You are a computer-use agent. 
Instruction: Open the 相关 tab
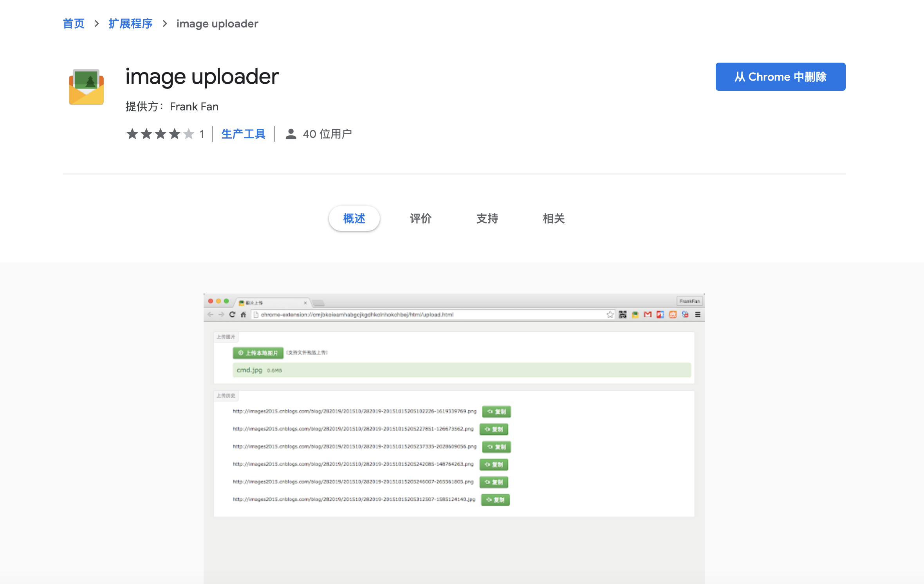point(554,218)
